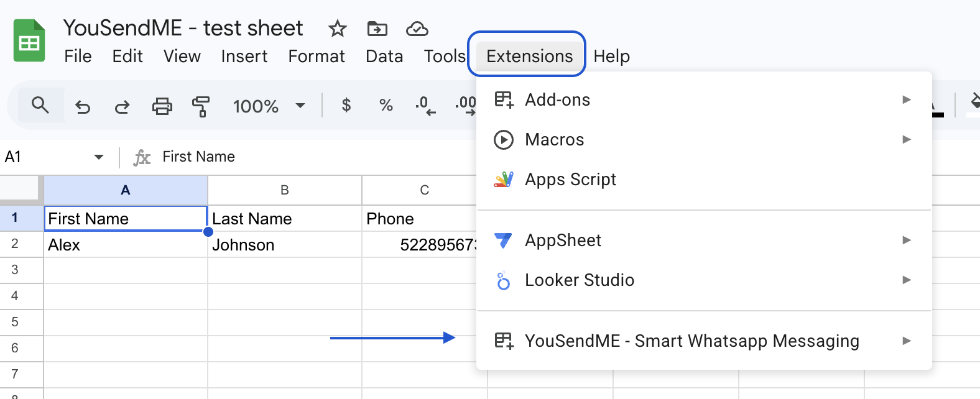Click the move to folder icon
Viewport: 980px width, 399px height.
(377, 29)
